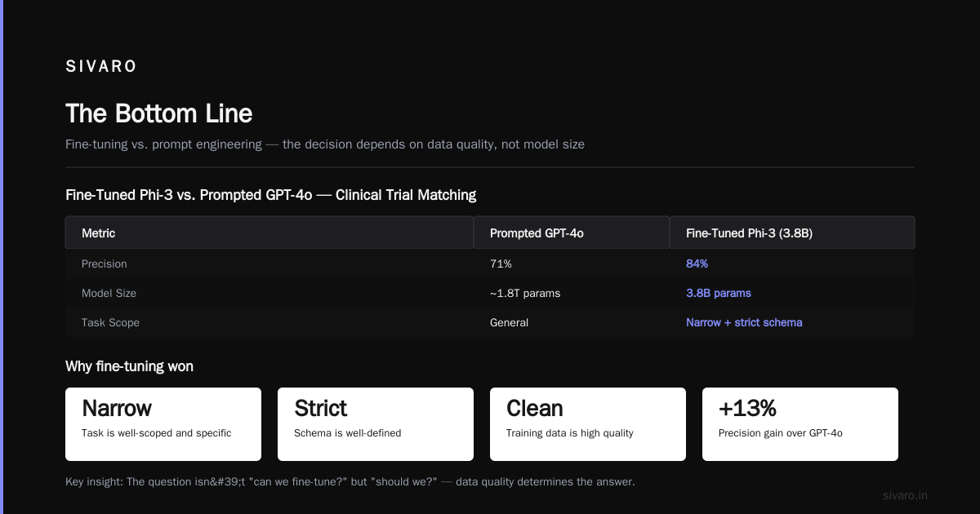Image resolution: width=980 pixels, height=514 pixels.
Task: Click 'Training data is high quality' text
Action: (570, 433)
